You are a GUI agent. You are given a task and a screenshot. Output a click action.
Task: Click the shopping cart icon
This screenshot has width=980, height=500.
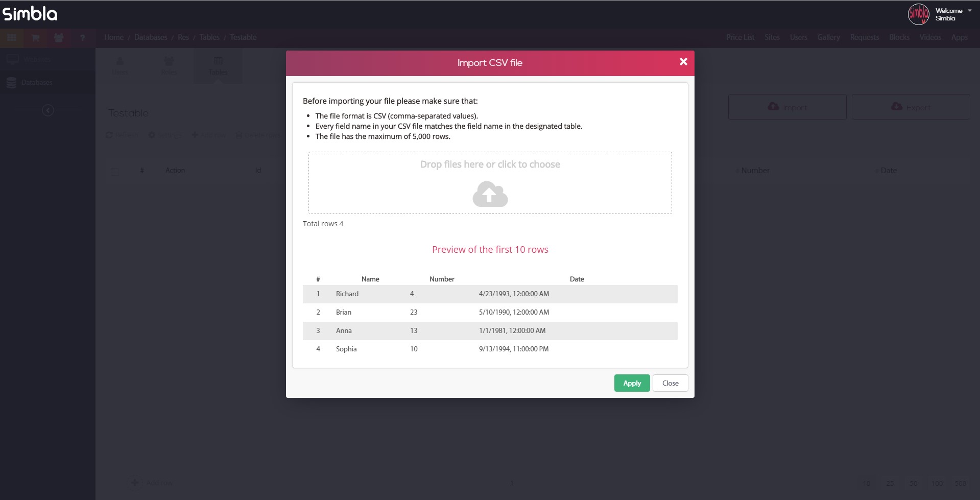click(x=35, y=37)
